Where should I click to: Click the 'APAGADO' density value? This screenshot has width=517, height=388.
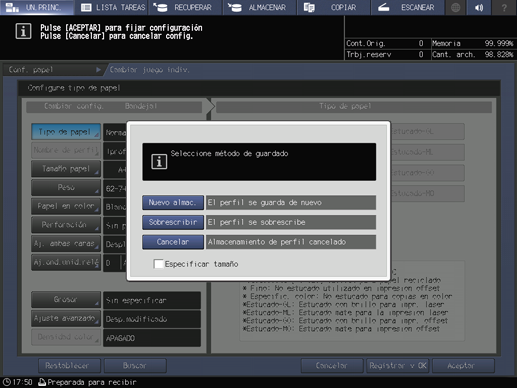152,338
